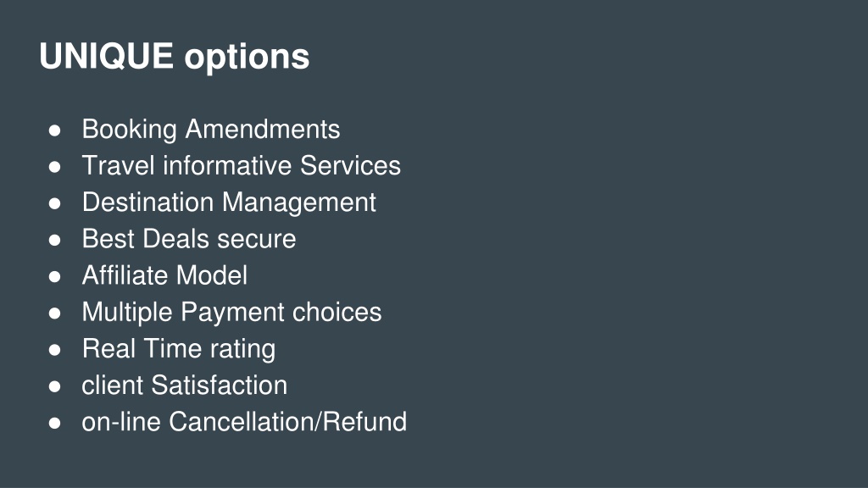
Task: Click the bullet dot beside Destination Management
Action: tap(54, 204)
